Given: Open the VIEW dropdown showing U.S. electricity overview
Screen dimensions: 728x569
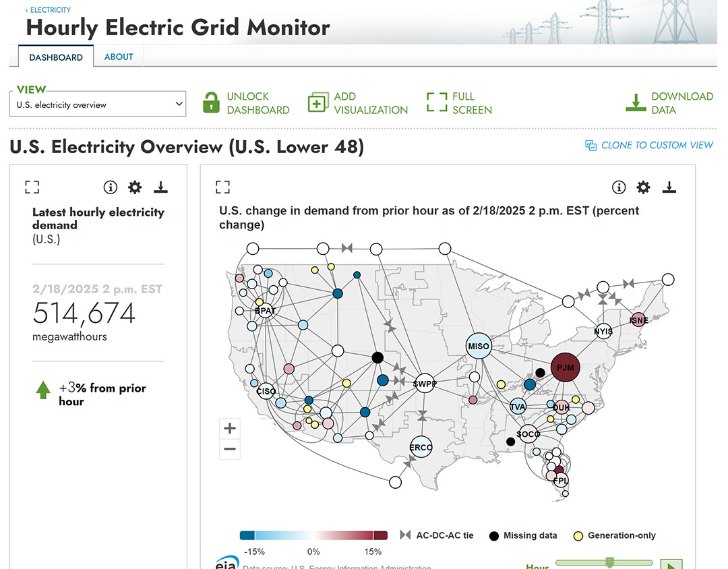Looking at the screenshot, I should point(98,104).
